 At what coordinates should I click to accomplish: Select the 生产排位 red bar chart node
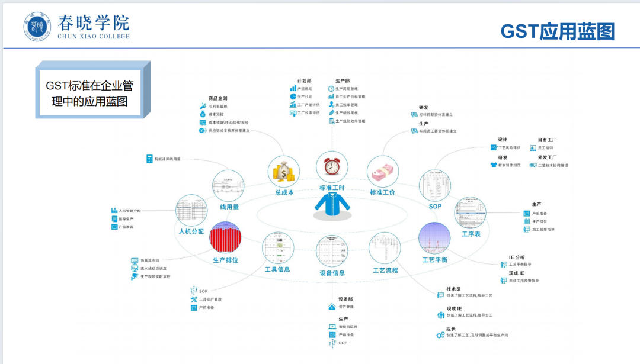(226, 237)
